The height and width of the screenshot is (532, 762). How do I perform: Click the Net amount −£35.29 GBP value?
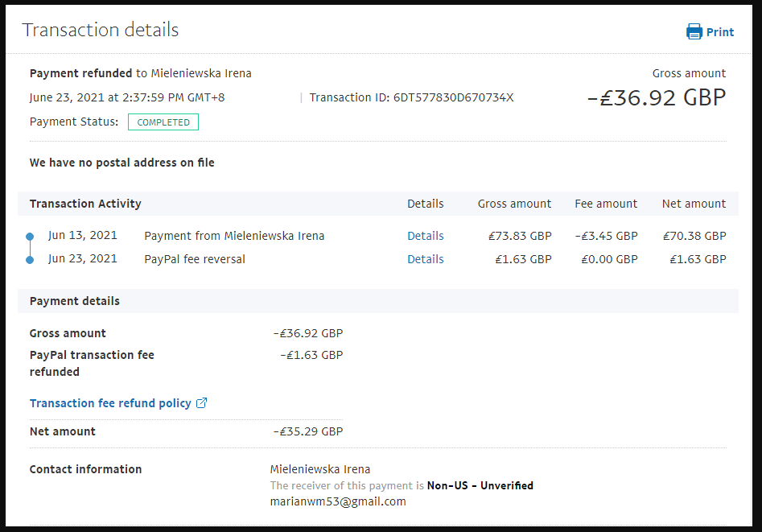[308, 431]
